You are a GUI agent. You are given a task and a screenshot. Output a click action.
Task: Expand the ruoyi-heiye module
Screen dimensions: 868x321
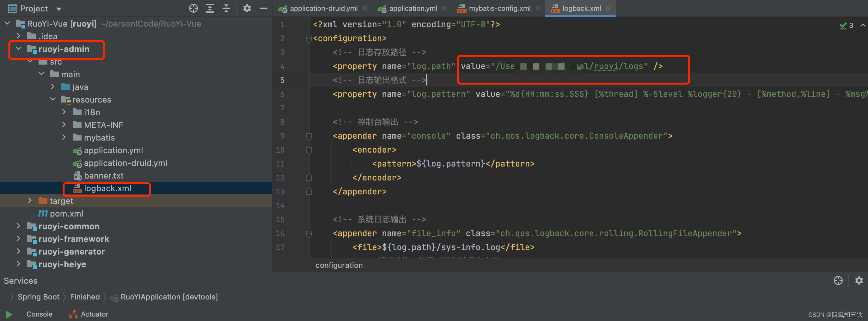[x=19, y=264]
